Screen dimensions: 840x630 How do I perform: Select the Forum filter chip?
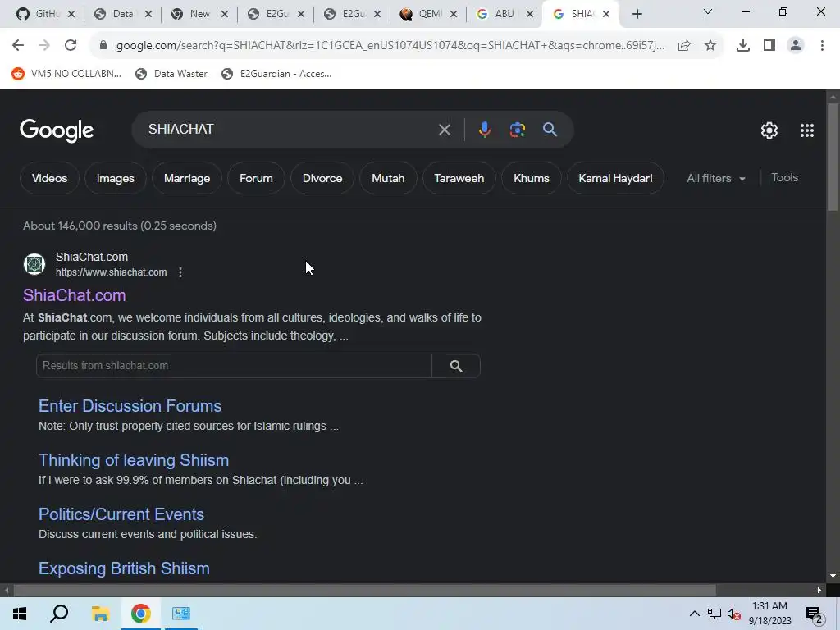tap(256, 178)
